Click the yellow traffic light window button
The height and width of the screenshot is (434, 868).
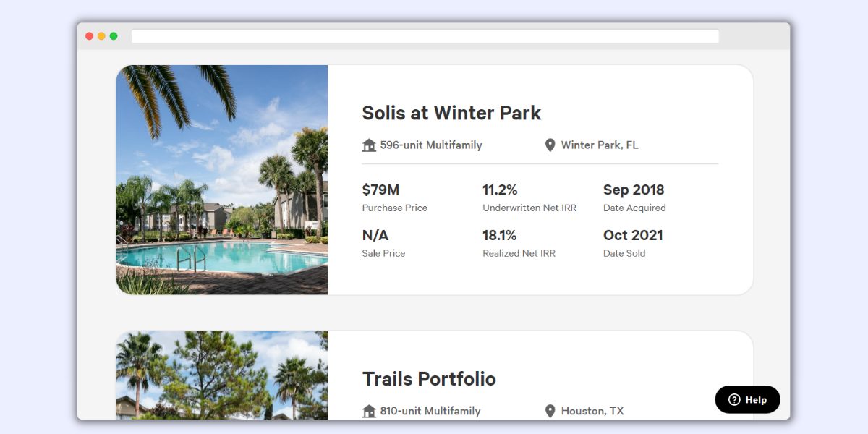click(101, 35)
